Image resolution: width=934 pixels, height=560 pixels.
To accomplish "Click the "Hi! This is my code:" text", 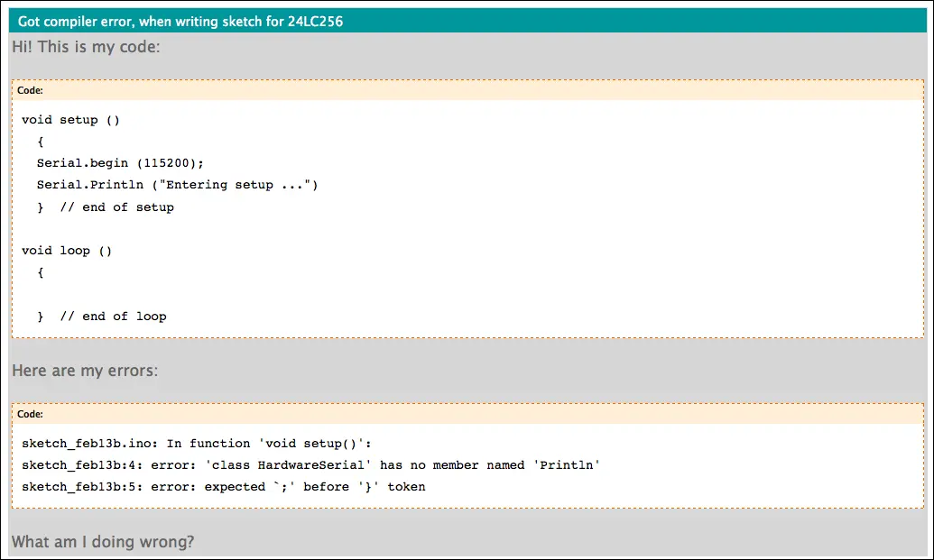I will coord(86,47).
